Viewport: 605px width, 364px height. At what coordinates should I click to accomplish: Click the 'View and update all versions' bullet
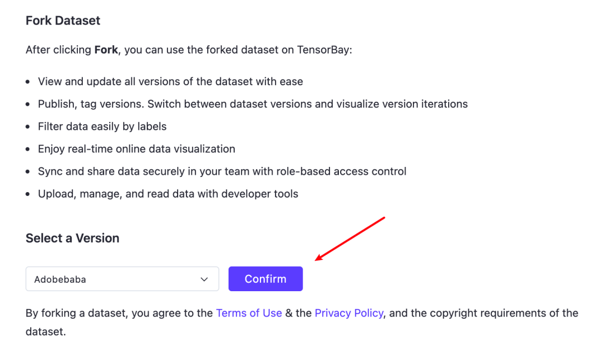point(170,82)
